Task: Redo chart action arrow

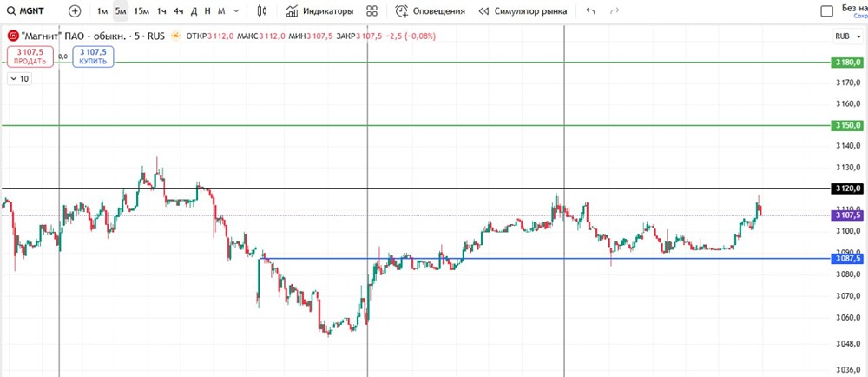Action: (x=614, y=11)
